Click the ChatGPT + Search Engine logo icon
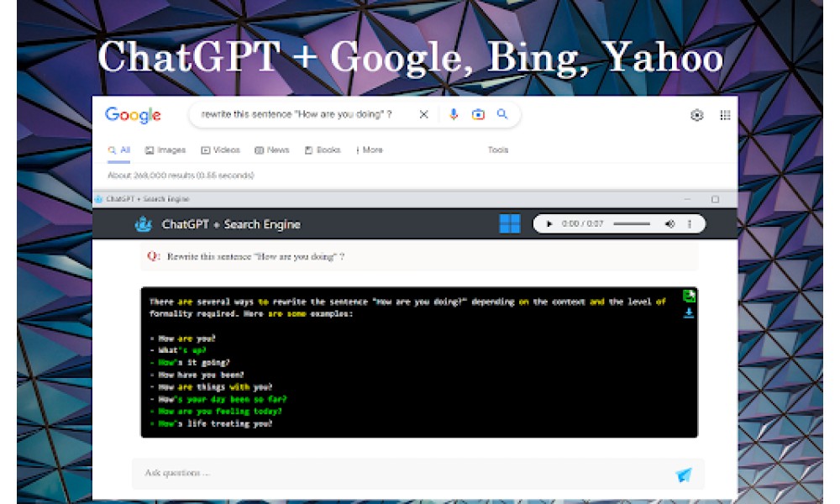 (144, 224)
